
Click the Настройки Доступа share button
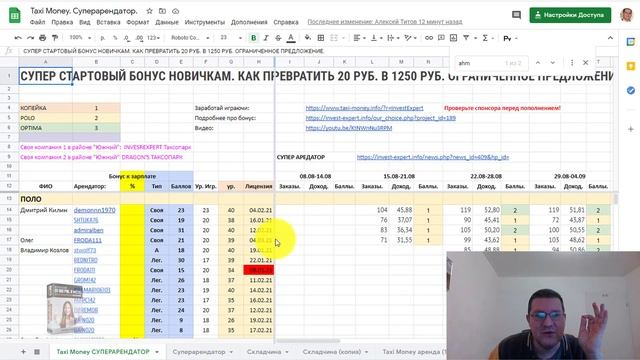click(570, 15)
